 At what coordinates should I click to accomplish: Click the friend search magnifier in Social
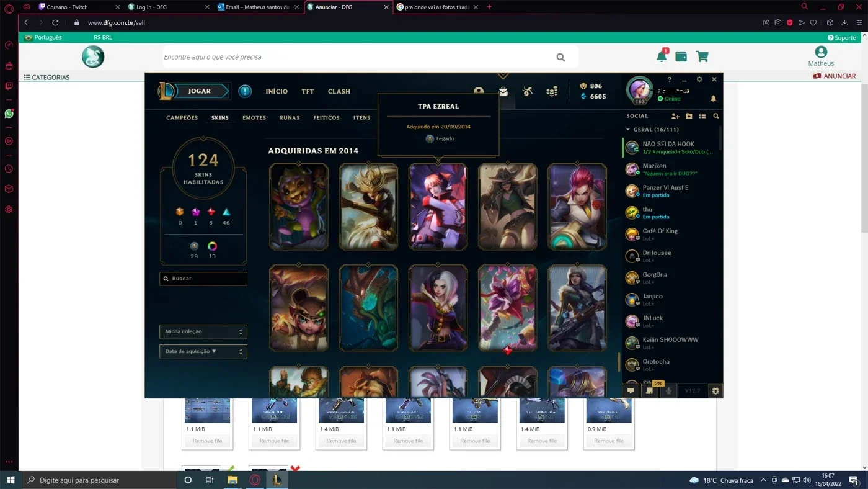coord(716,116)
